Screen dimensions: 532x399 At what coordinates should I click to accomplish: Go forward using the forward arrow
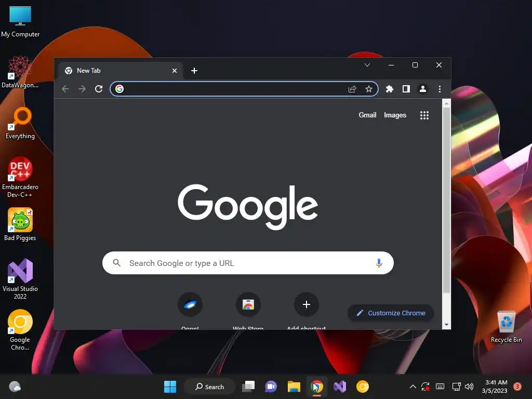point(82,89)
